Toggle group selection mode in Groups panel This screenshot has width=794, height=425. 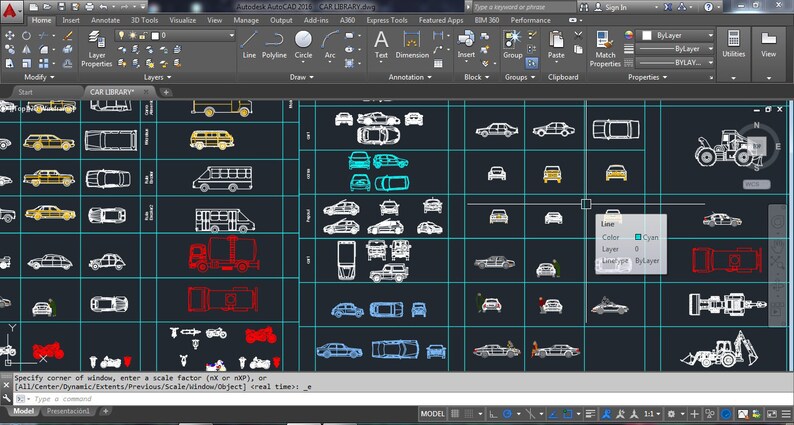coord(532,63)
